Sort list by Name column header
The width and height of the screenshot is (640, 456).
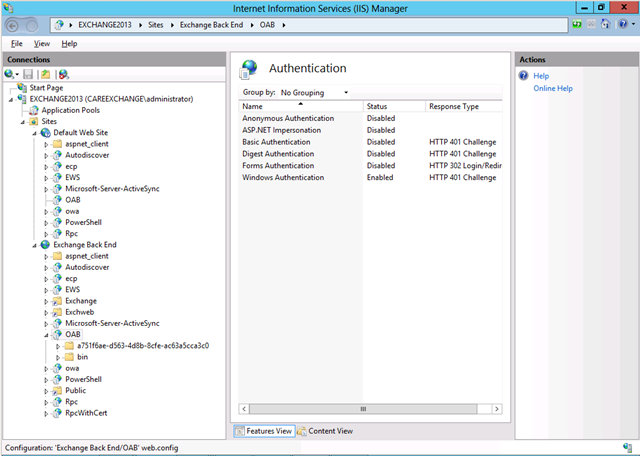tap(300, 106)
